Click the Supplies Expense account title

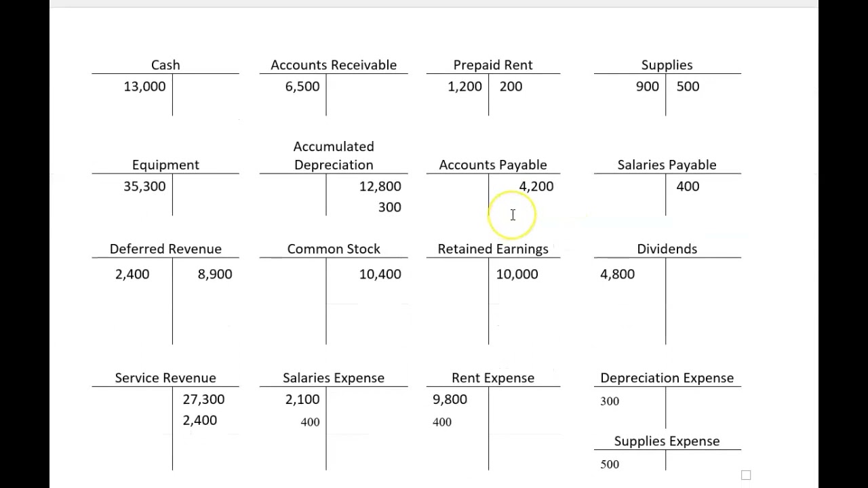(x=667, y=441)
